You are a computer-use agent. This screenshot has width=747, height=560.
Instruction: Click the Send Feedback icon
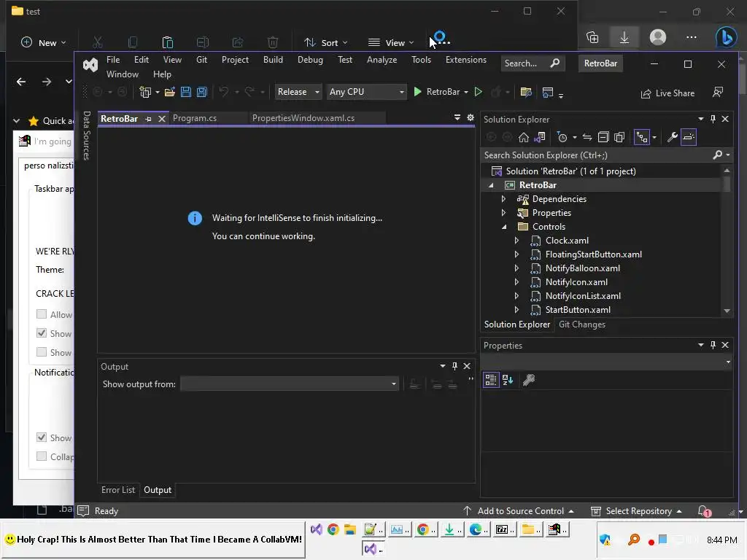718,93
